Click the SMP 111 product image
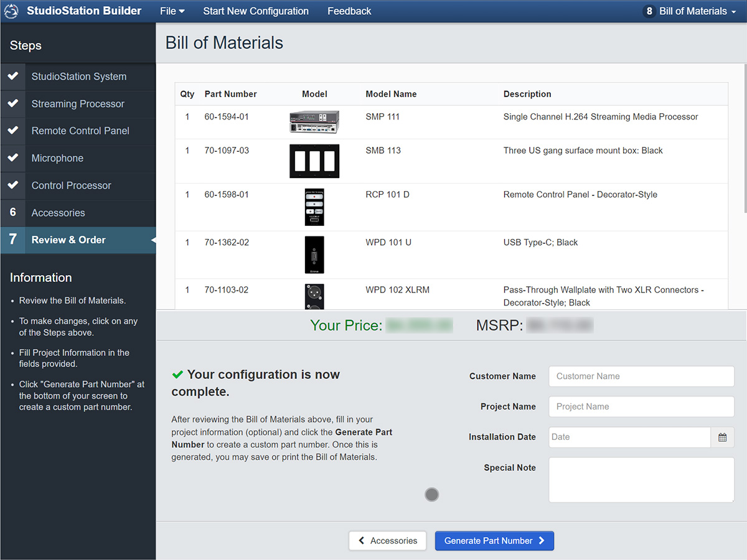The height and width of the screenshot is (560, 747). [314, 121]
